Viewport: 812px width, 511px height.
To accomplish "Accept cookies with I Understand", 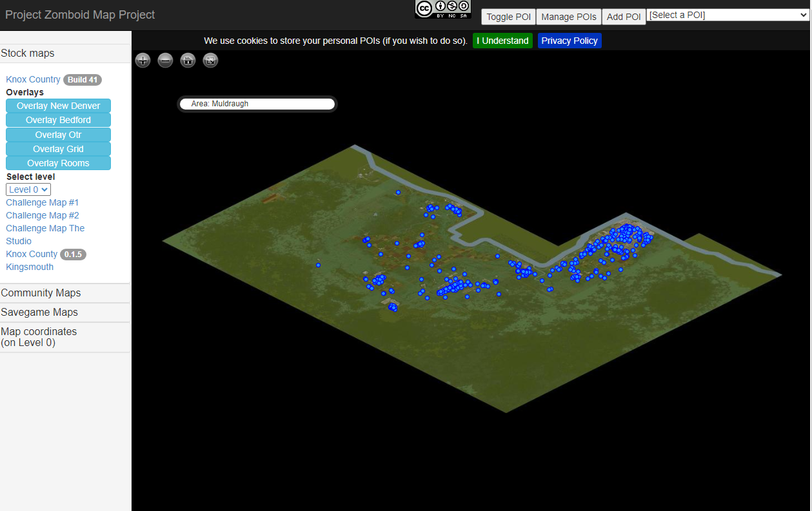I will tap(502, 41).
